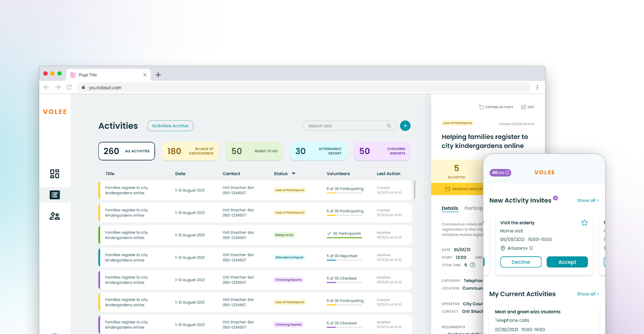Click the Title column header
The height and width of the screenshot is (334, 644).
click(x=110, y=174)
